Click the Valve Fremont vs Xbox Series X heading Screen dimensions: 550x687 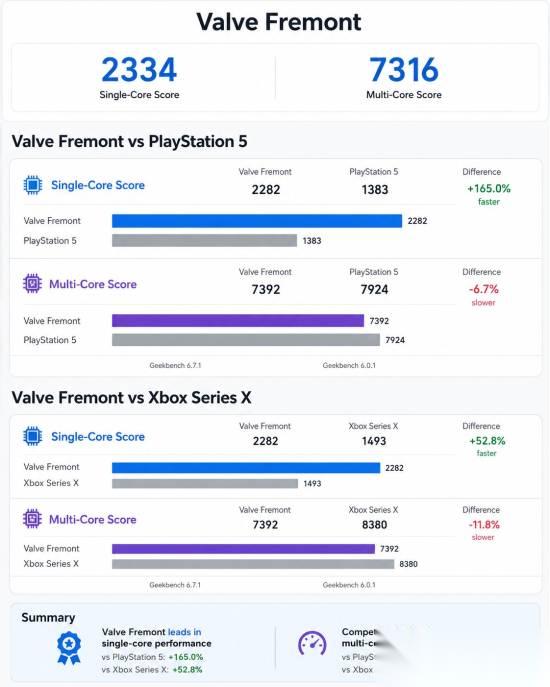131,397
